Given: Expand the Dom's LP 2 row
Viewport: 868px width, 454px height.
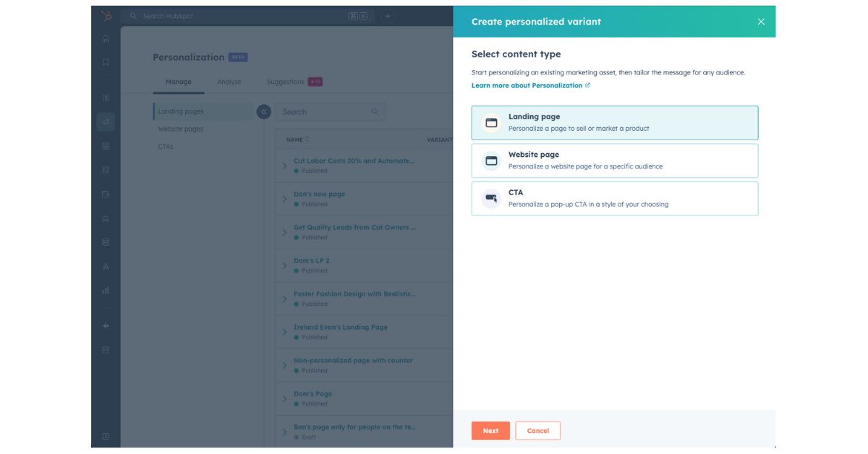Looking at the screenshot, I should 286,265.
